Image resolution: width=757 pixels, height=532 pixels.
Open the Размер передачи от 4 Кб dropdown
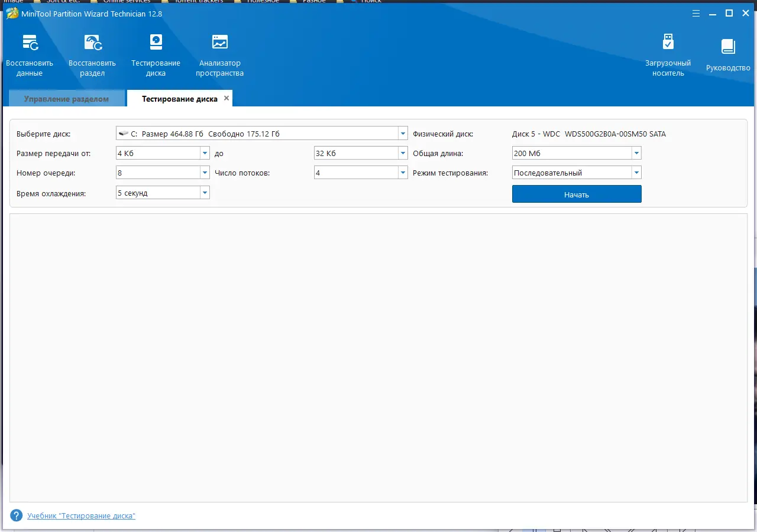[163, 153]
